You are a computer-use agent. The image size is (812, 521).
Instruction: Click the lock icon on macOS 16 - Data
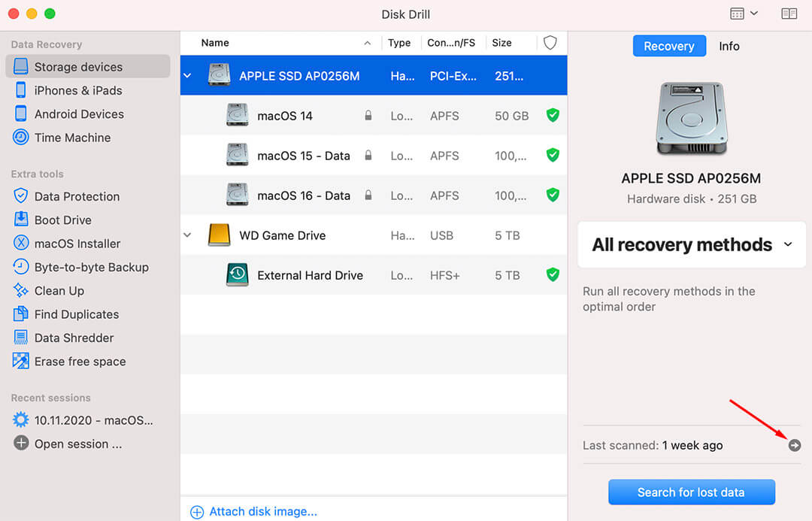pos(368,195)
